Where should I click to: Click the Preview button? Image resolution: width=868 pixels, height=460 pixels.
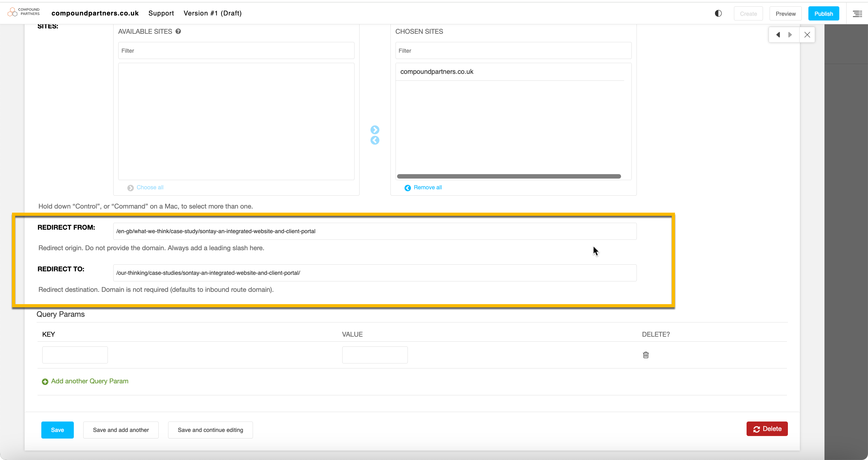tap(785, 14)
